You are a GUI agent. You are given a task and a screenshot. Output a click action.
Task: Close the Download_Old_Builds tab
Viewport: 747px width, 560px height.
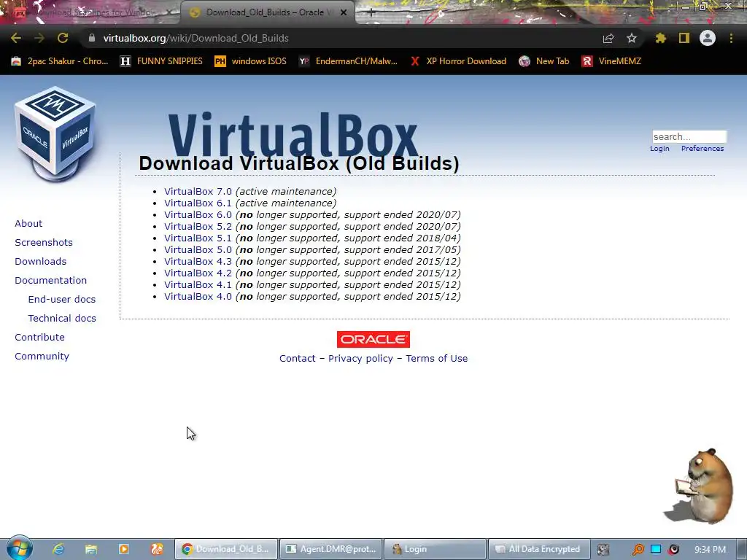[344, 13]
